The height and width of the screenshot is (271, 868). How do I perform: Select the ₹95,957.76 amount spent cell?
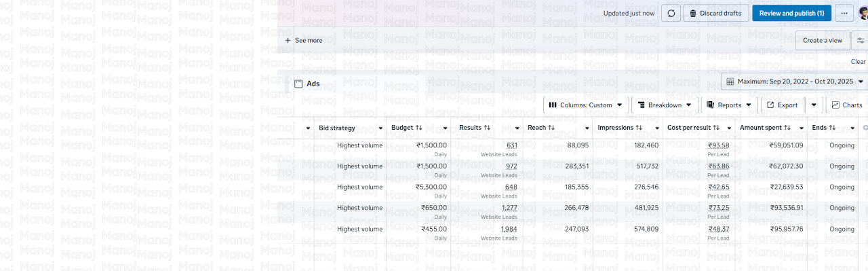coord(786,229)
